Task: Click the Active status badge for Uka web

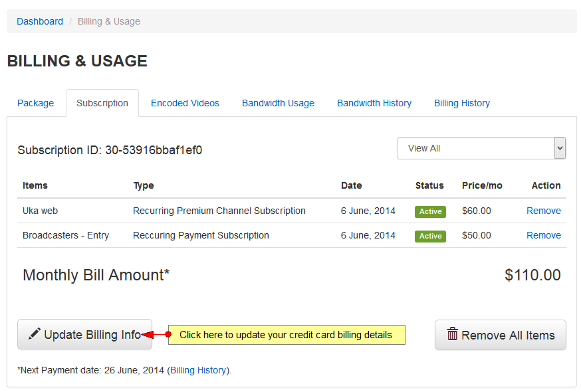Action: click(x=430, y=211)
